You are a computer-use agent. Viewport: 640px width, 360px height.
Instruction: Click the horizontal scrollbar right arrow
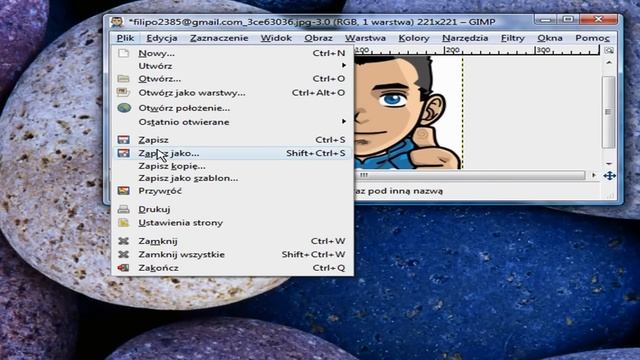593,175
